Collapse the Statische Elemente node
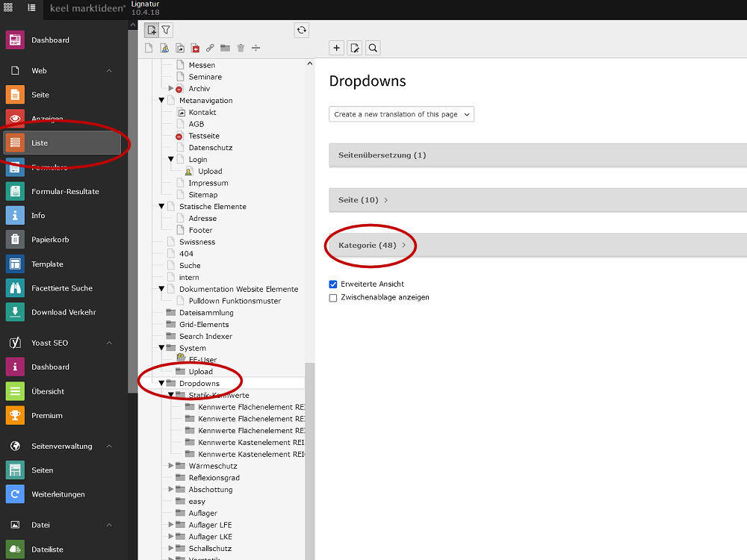The width and height of the screenshot is (747, 560). 161,207
